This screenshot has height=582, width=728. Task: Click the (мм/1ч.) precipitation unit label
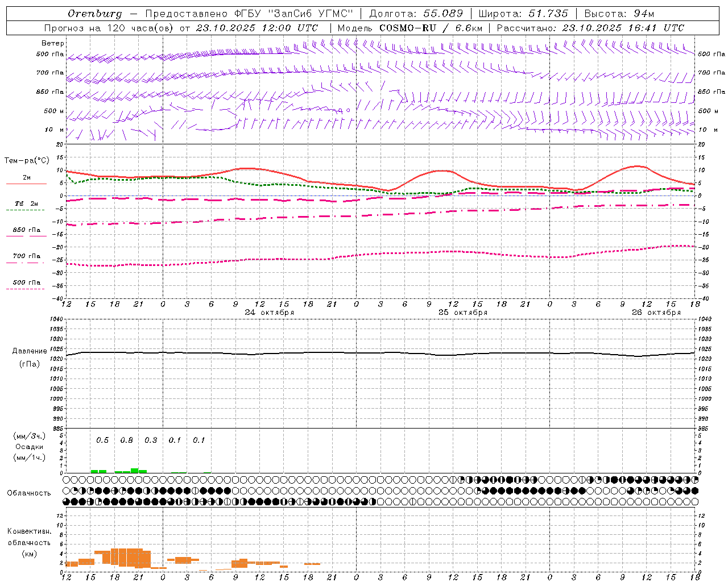tap(30, 458)
